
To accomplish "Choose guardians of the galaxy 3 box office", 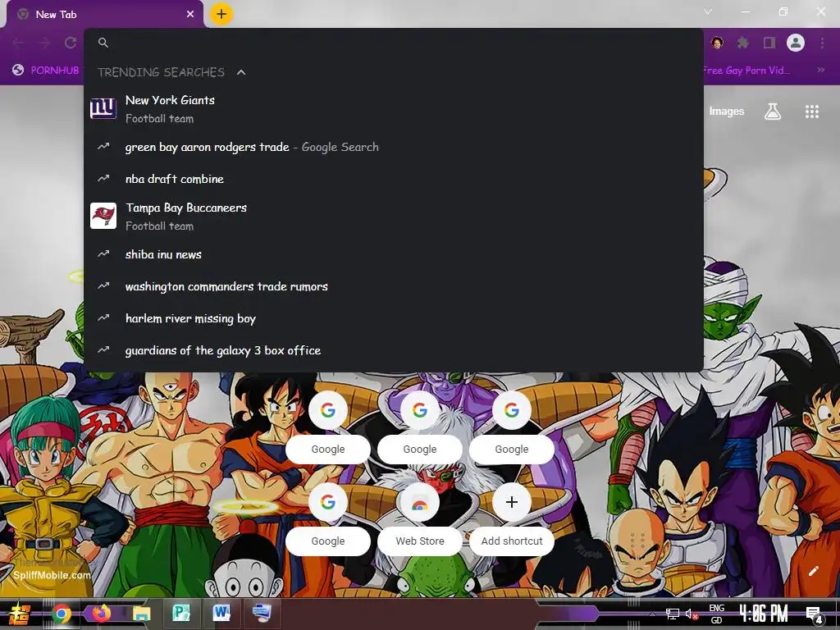I will pyautogui.click(x=393, y=350).
